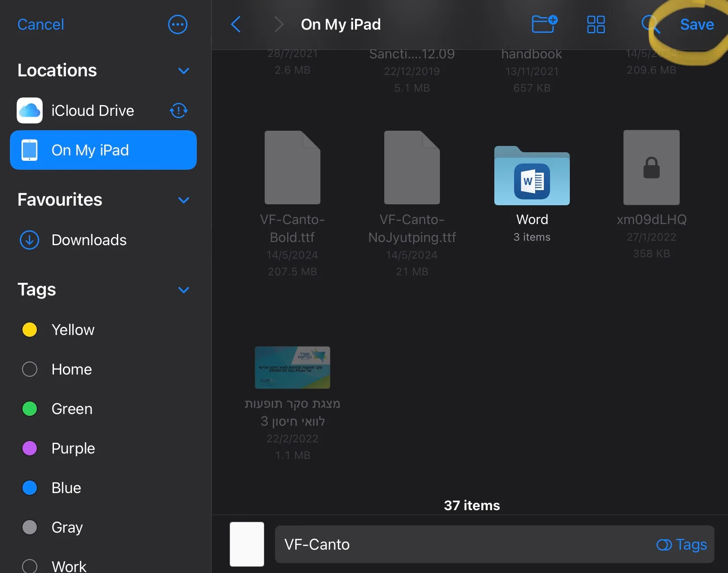Open the Word folder
728x573 pixels.
click(532, 176)
